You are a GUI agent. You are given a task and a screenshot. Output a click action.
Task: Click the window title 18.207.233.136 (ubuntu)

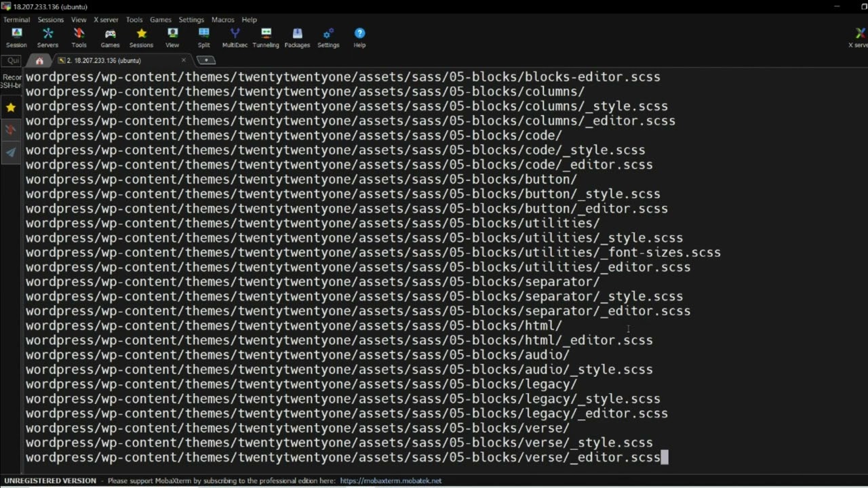pyautogui.click(x=50, y=7)
